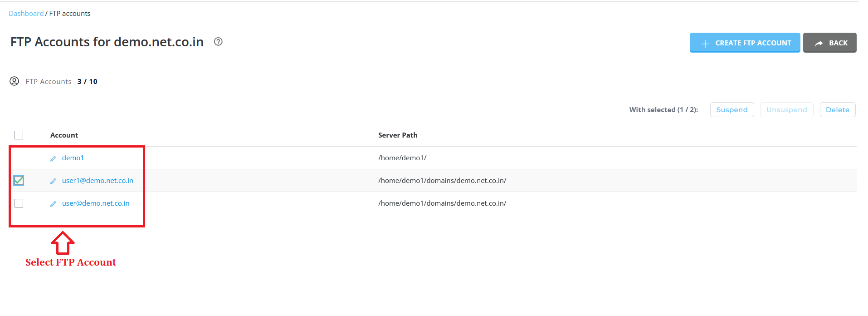
Task: Uncheck the user1@demo.net.co.in checkbox
Action: tap(19, 180)
